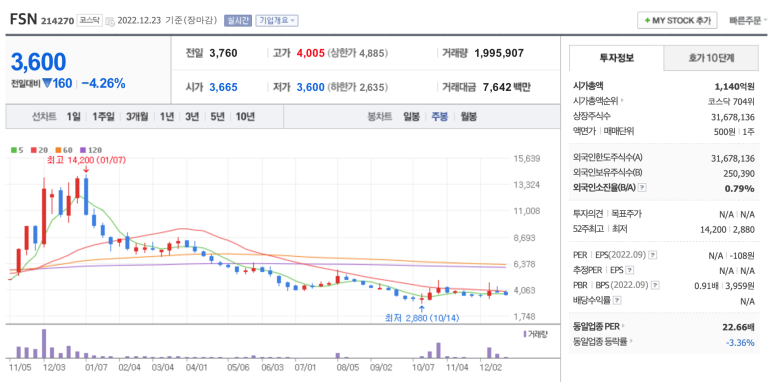Click the -3.36% sector change value
This screenshot has width=773, height=382.
coord(739,342)
